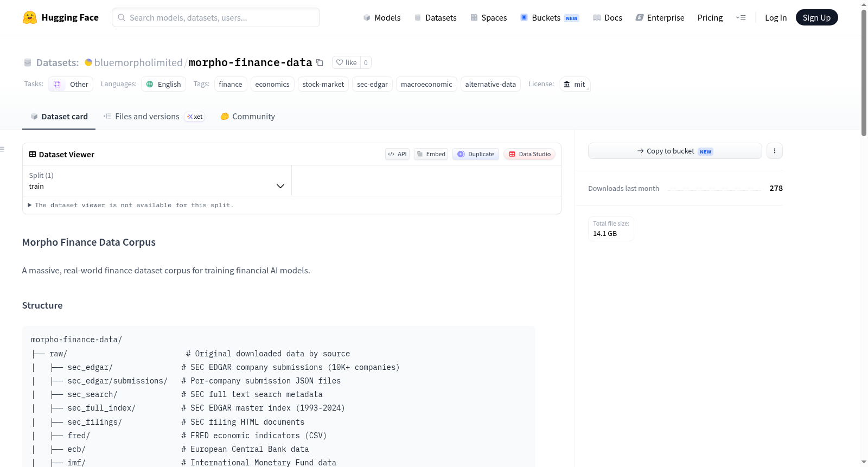Click the total file size 14.1 GB
Viewport: 868px width, 467px height.
[x=605, y=234]
